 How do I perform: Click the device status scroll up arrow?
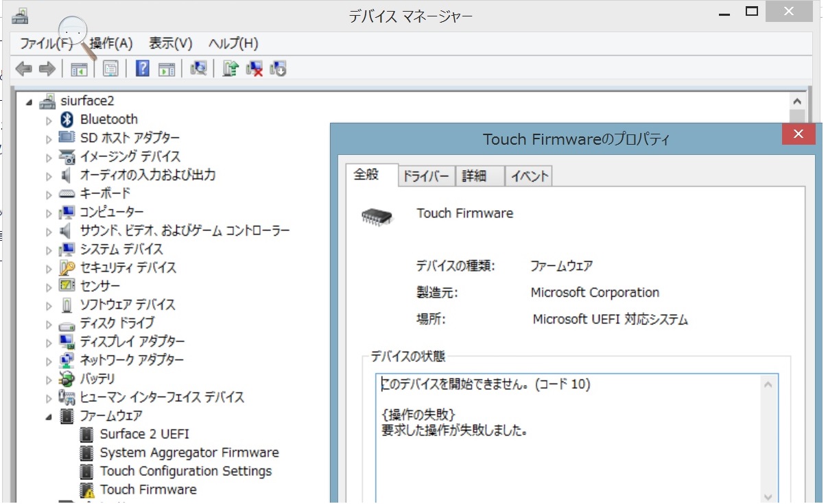[770, 386]
